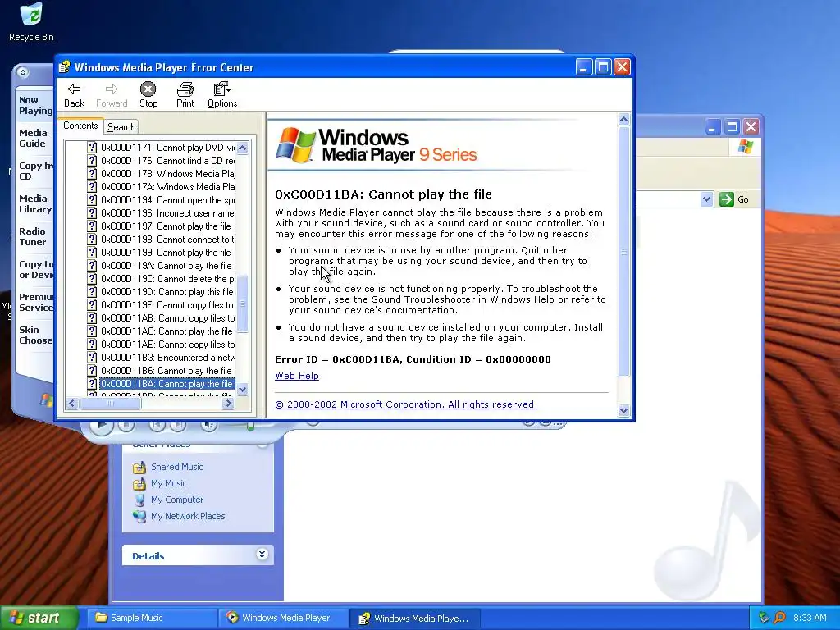
Task: Select topic 0xC00D119F Cannot copy files
Action: 167,305
